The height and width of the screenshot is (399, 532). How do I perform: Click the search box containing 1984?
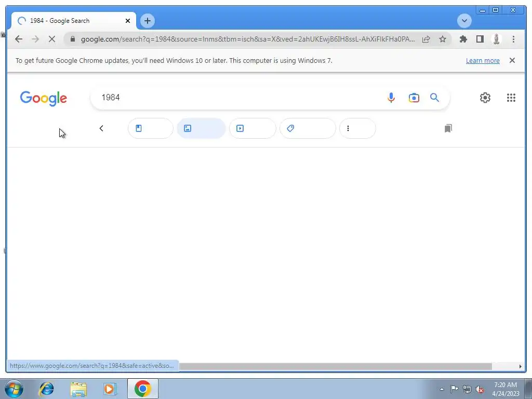(237, 97)
